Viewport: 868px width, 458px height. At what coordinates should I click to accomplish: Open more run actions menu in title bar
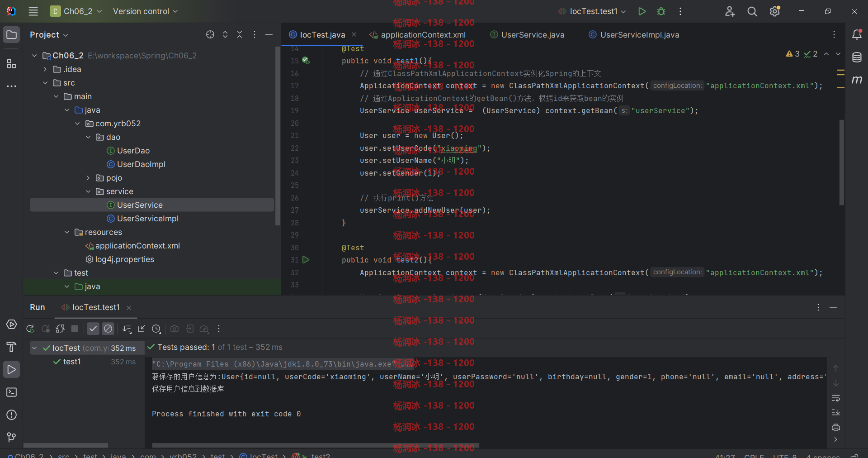point(680,11)
